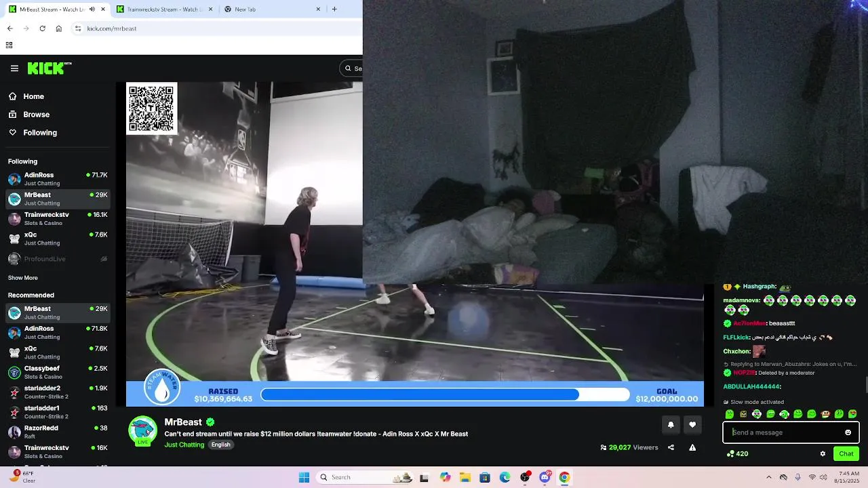Open AdinRoss in Following list
The image size is (868, 488).
pos(58,179)
